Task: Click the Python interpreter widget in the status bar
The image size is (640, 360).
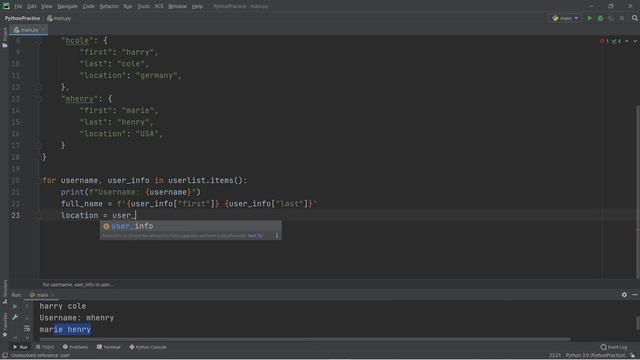Action: coord(596,356)
